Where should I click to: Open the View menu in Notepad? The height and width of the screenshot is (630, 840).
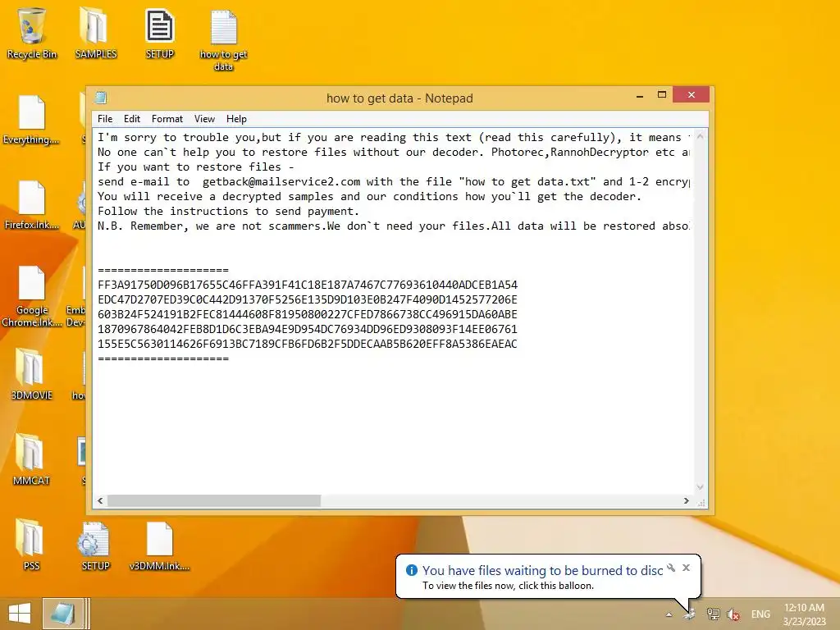click(x=204, y=119)
